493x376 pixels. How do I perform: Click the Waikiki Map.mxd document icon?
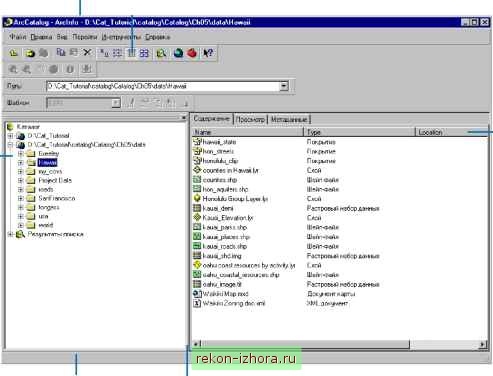point(197,294)
